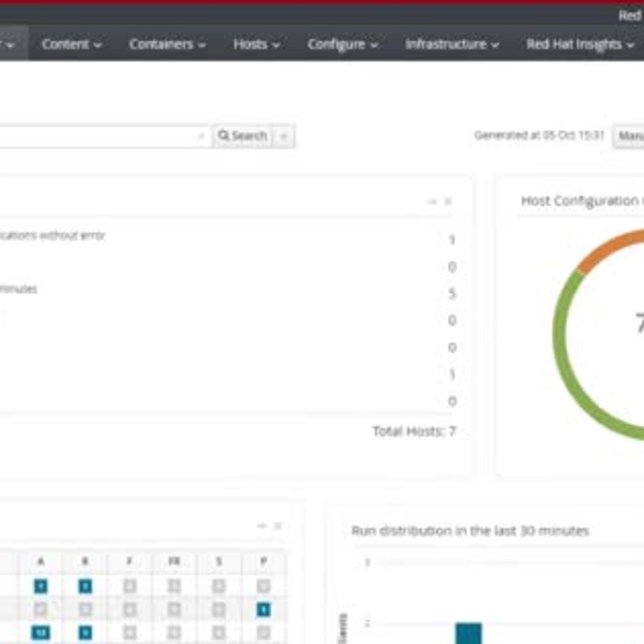Image resolution: width=644 pixels, height=644 pixels.
Task: Click the first row's gray badge under column FR
Action: (174, 586)
